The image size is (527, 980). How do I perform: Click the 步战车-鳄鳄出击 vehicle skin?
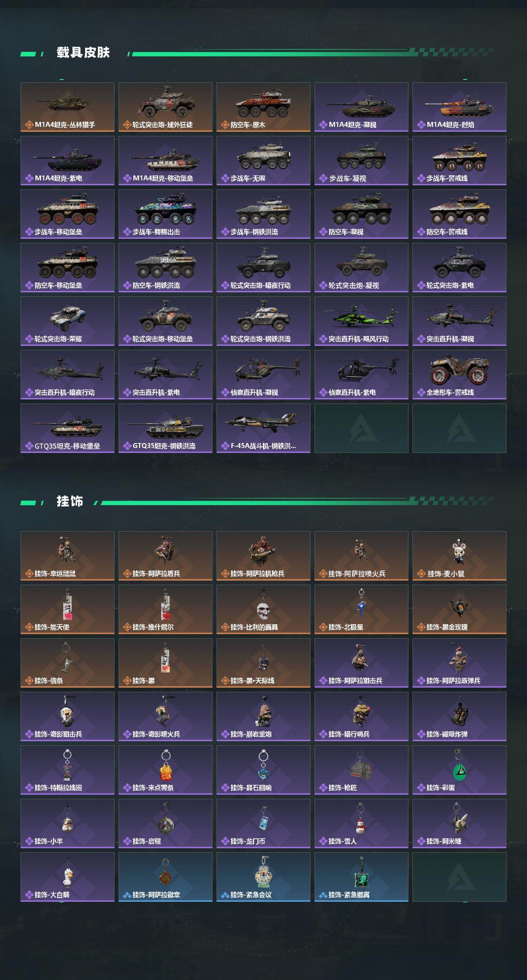[166, 214]
